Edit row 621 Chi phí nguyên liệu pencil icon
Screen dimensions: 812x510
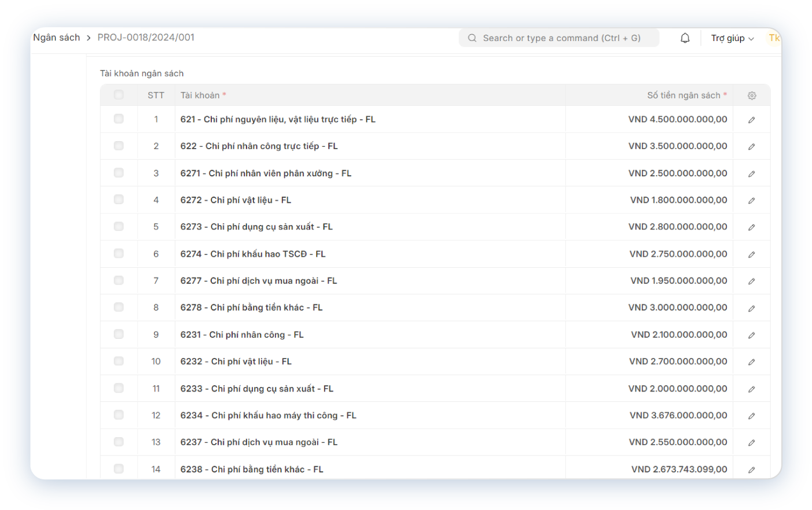coord(751,120)
